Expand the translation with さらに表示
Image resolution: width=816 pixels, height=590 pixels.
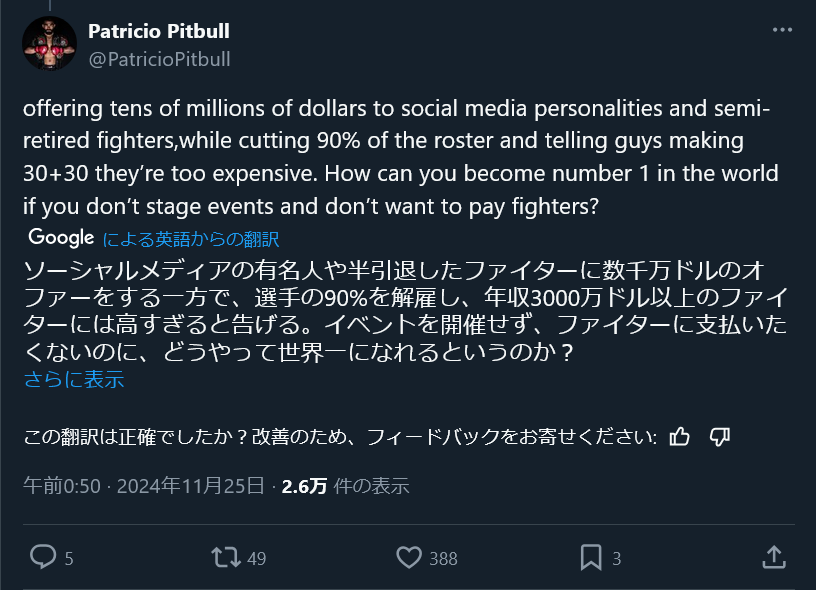[x=73, y=380]
